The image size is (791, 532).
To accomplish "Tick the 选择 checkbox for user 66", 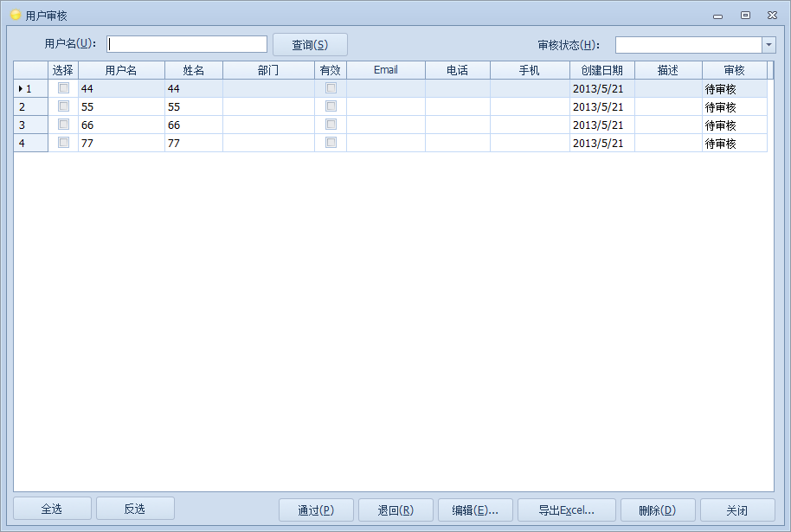I will [x=63, y=125].
